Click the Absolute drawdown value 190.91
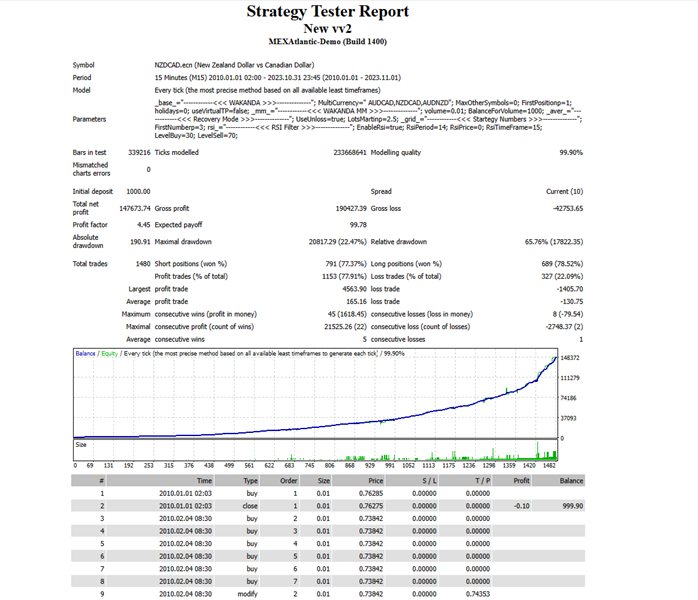This screenshot has height=600, width=698. point(140,242)
